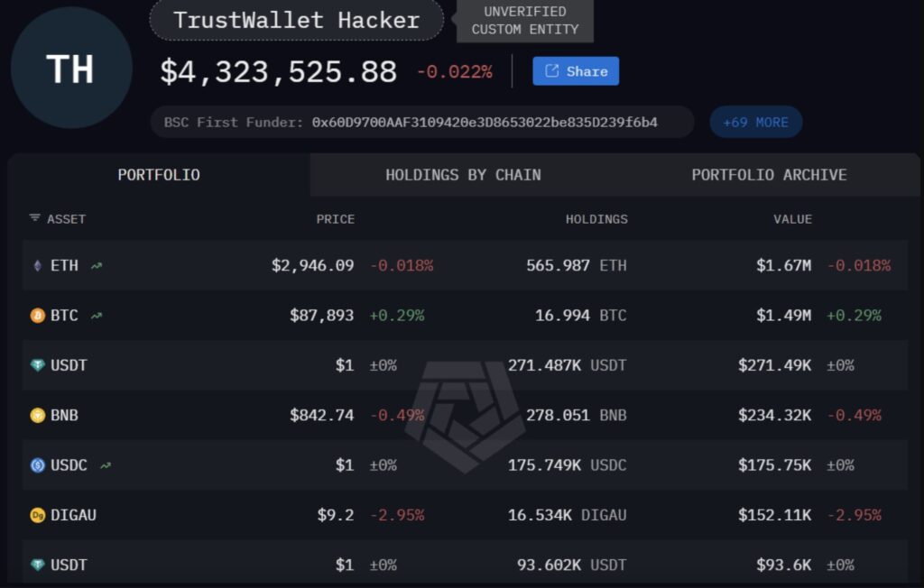Click the sort icon beside the ASSET header
The image size is (924, 588).
[x=35, y=218]
